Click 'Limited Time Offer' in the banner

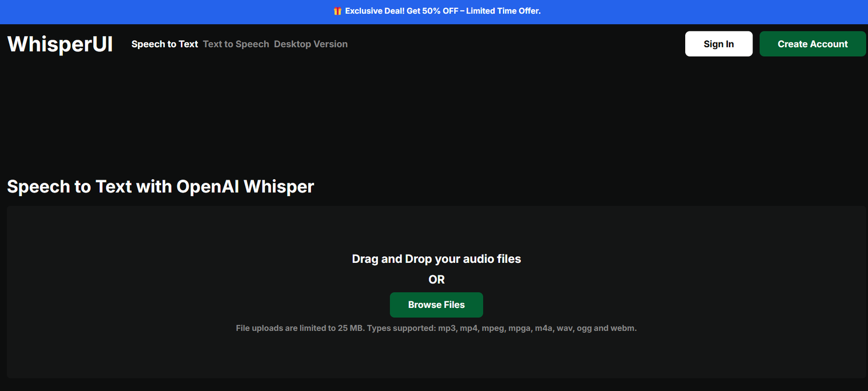[x=503, y=11]
